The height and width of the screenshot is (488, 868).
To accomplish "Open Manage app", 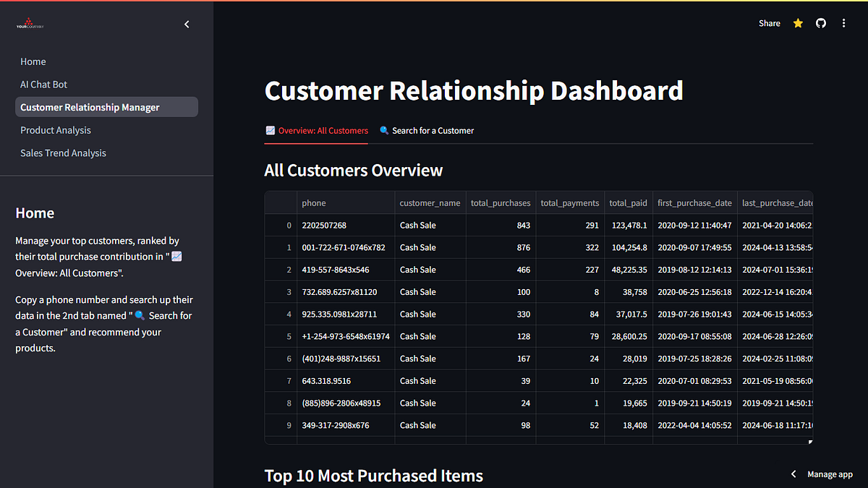I will pos(830,474).
